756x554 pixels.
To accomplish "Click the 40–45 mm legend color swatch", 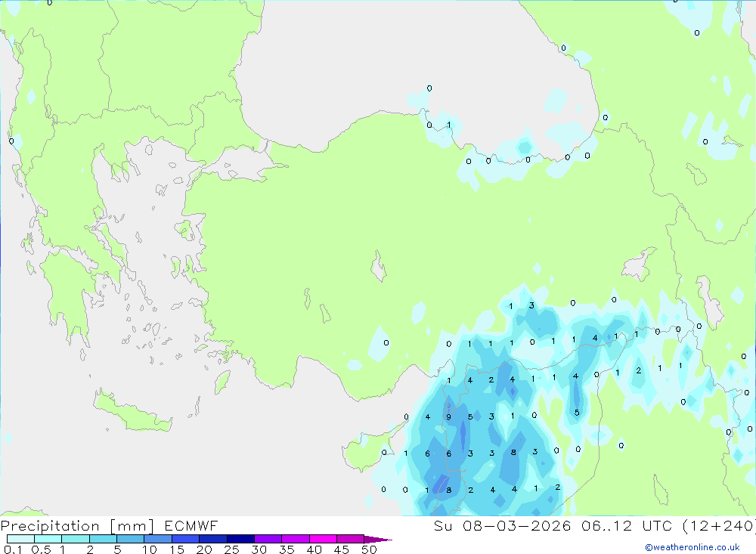I will pyautogui.click(x=323, y=539).
